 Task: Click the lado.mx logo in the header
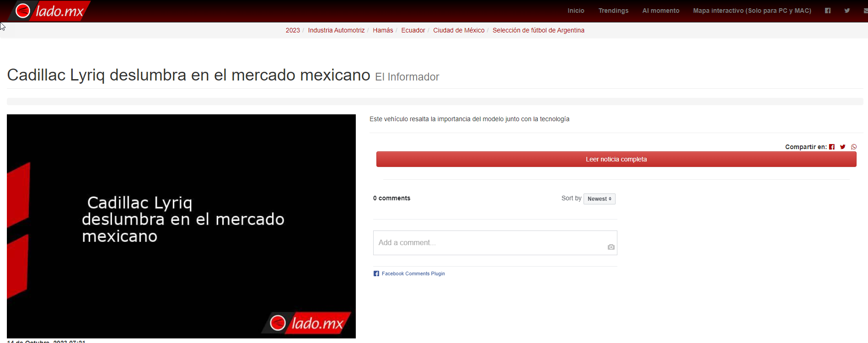tap(49, 11)
